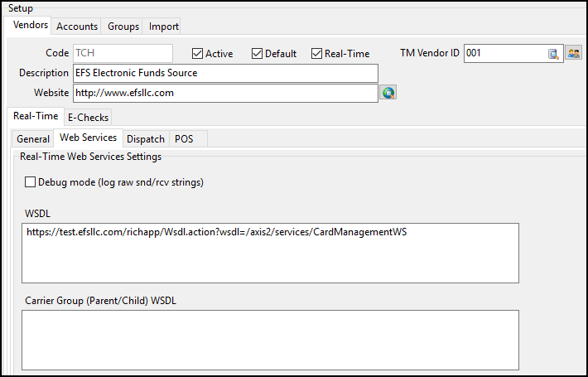Click the vendor people icon next to TM Vendor ID

(x=573, y=53)
